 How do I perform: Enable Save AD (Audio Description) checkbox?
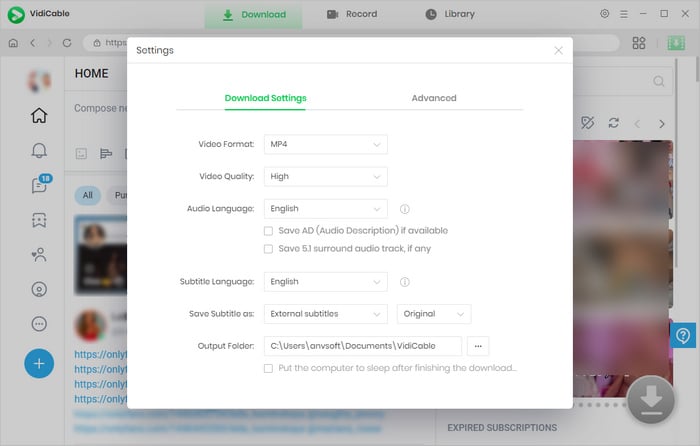268,231
